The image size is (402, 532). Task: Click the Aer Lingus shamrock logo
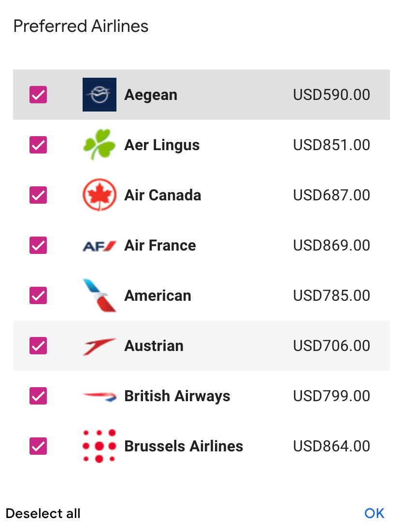click(100, 145)
